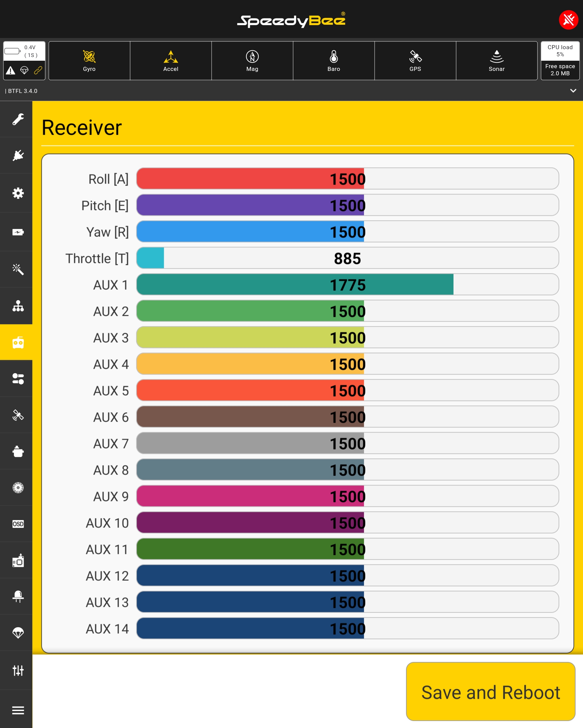Image resolution: width=583 pixels, height=728 pixels.
Task: Open the battery Power tab
Action: click(x=18, y=232)
